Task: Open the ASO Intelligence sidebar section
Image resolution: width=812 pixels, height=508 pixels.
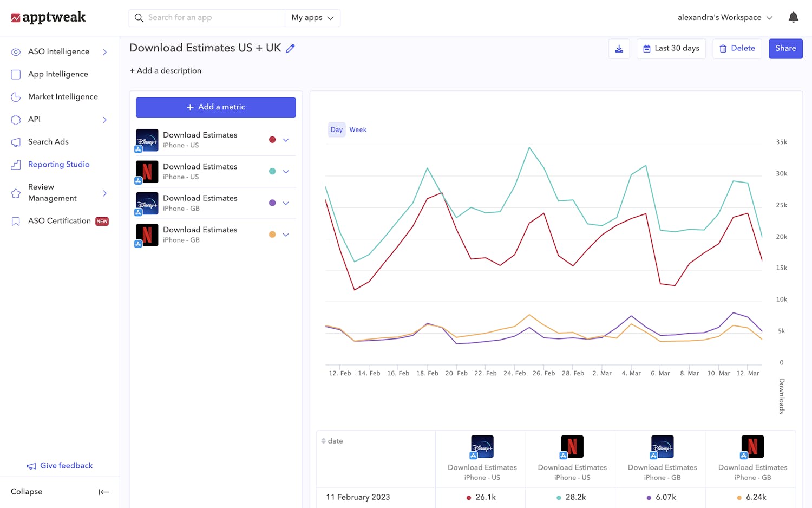Action: tap(58, 51)
